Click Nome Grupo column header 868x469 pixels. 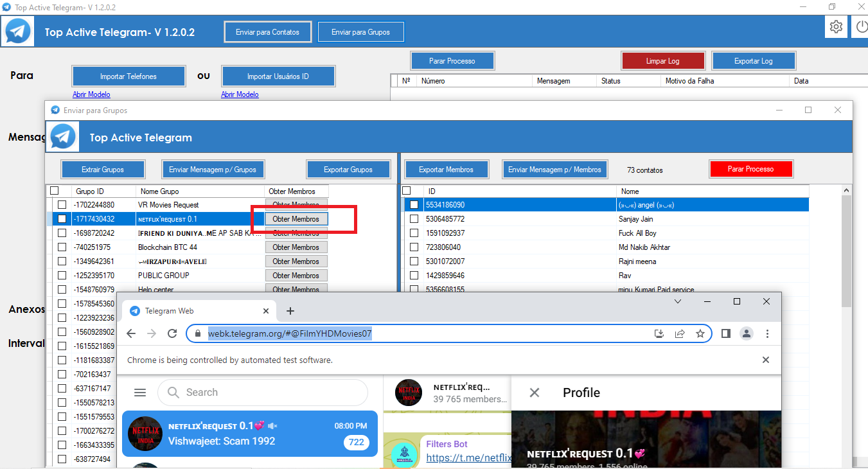coord(200,191)
